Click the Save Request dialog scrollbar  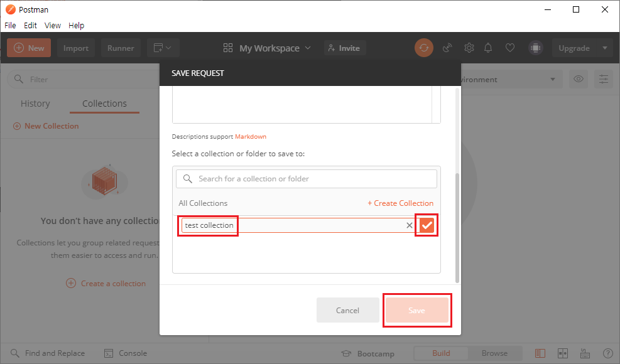coord(457,228)
